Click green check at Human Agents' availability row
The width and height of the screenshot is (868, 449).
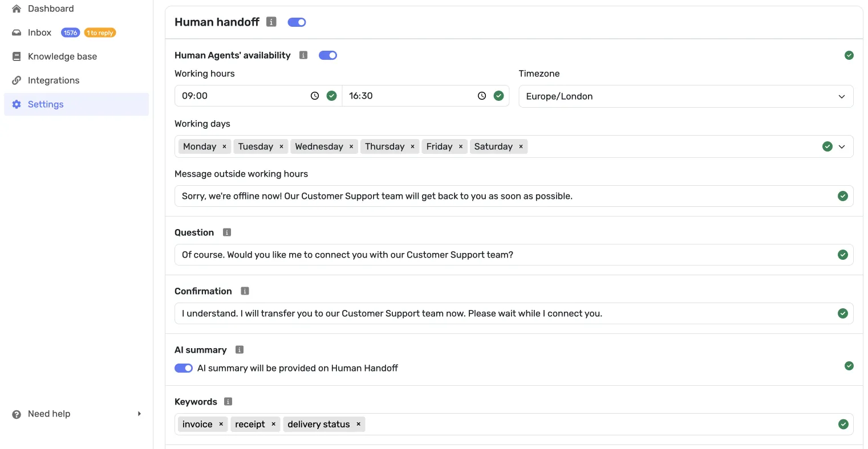coord(849,55)
